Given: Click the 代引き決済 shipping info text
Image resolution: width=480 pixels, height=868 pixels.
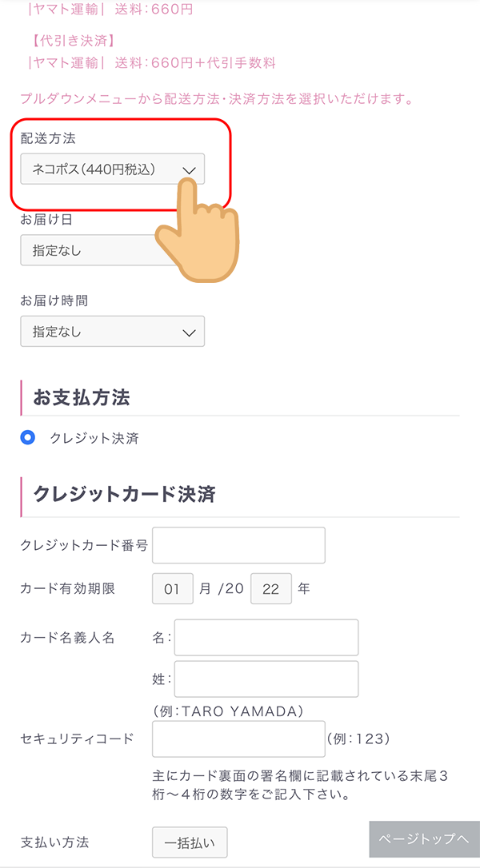Looking at the screenshot, I should coord(72,41).
